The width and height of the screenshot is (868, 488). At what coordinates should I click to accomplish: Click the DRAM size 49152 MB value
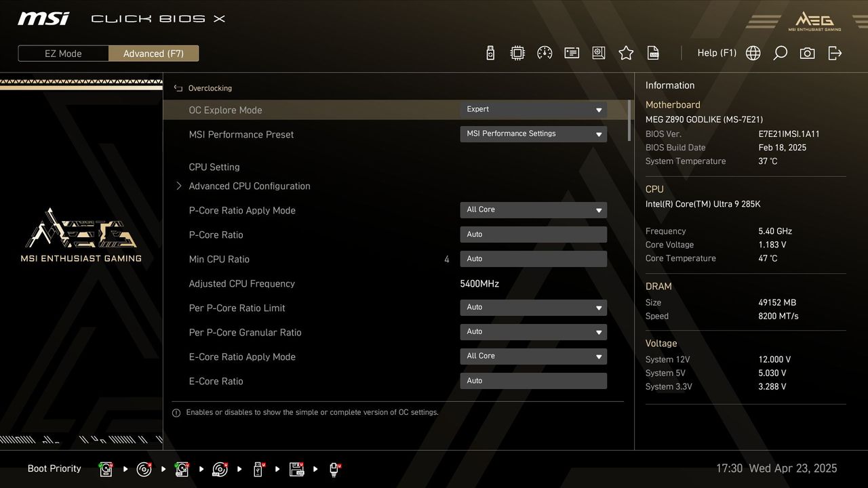(777, 302)
